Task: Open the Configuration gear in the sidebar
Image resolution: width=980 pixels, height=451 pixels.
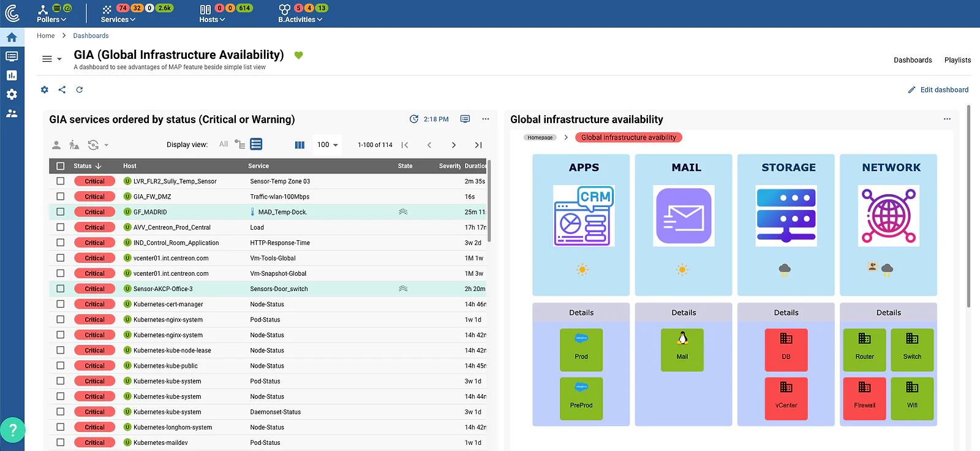Action: [x=12, y=94]
